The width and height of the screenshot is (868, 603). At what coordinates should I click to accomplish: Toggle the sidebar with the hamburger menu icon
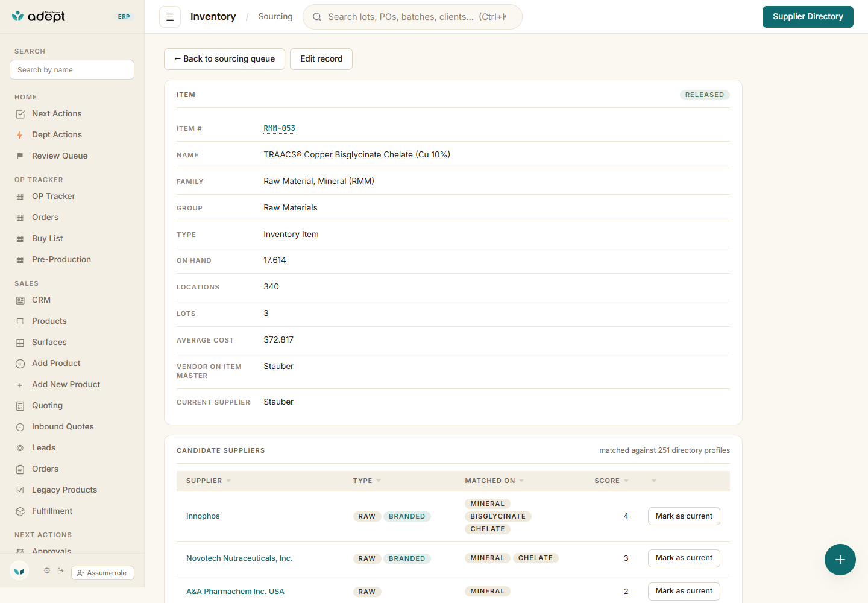point(170,17)
